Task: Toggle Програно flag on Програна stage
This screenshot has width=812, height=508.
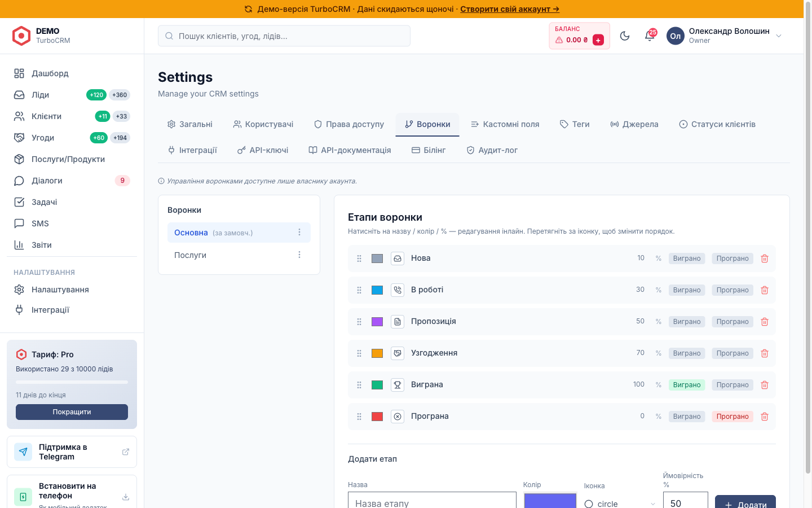Action: tap(732, 417)
